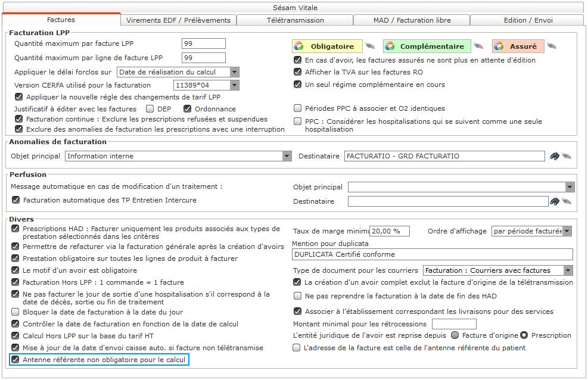Uncheck 'Appliquer la nouvelle règle des changements de tarif LPP'

point(18,97)
